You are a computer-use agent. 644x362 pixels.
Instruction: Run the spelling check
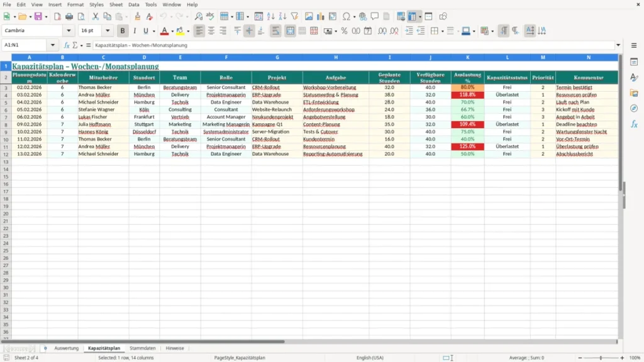210,16
